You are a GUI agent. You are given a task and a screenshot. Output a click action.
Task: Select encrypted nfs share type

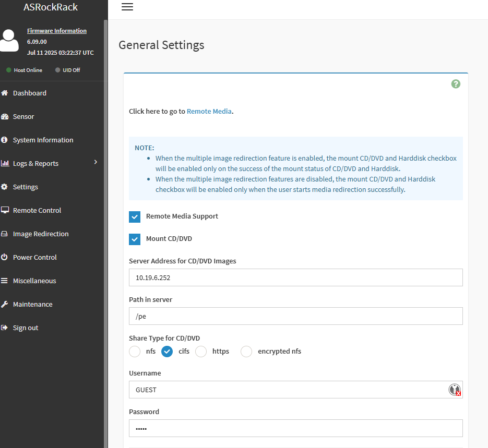tap(246, 352)
